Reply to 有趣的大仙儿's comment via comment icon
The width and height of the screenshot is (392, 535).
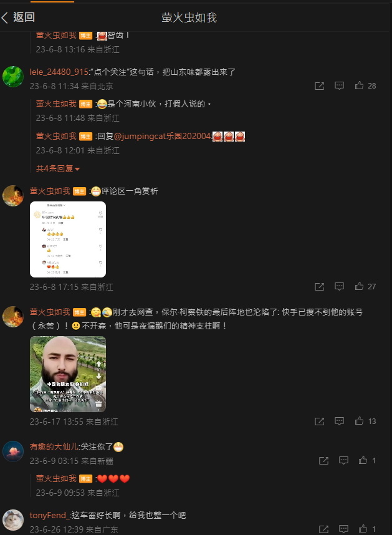click(x=343, y=460)
